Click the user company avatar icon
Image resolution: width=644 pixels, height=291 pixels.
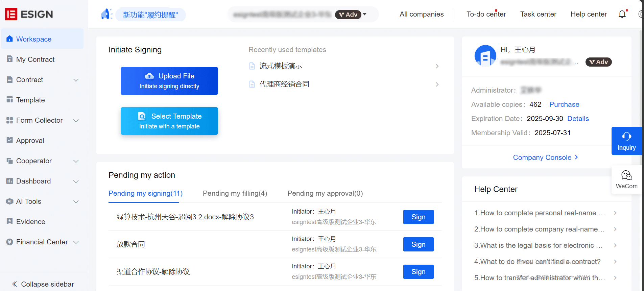pyautogui.click(x=485, y=56)
